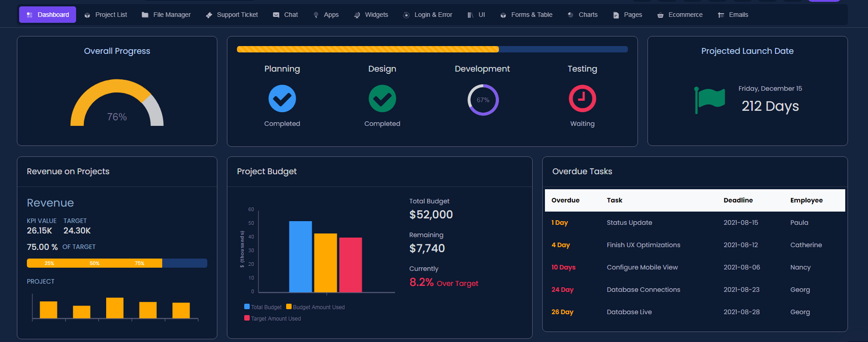The image size is (868, 342).
Task: Click the Development 67% progress ring
Action: [x=483, y=100]
